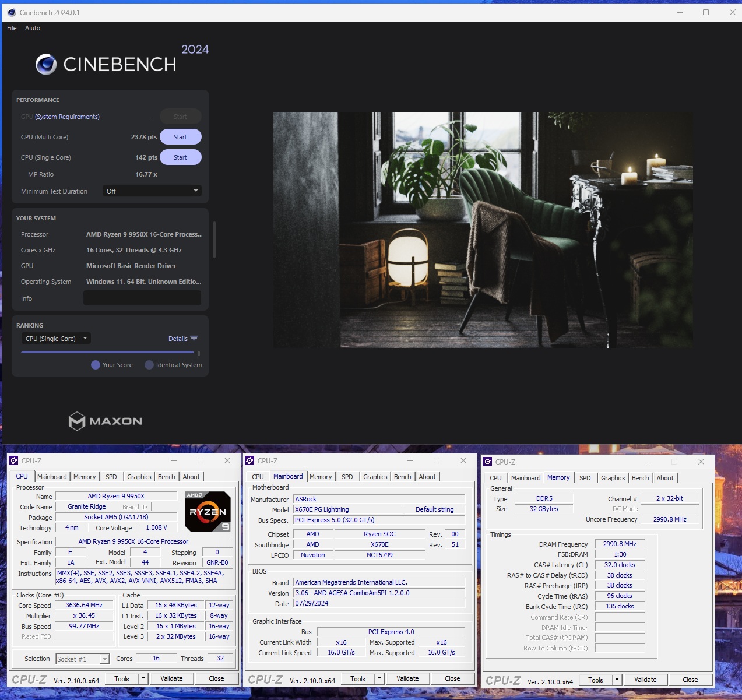Click CPU-Z Mainboard window title icon

[x=249, y=460]
